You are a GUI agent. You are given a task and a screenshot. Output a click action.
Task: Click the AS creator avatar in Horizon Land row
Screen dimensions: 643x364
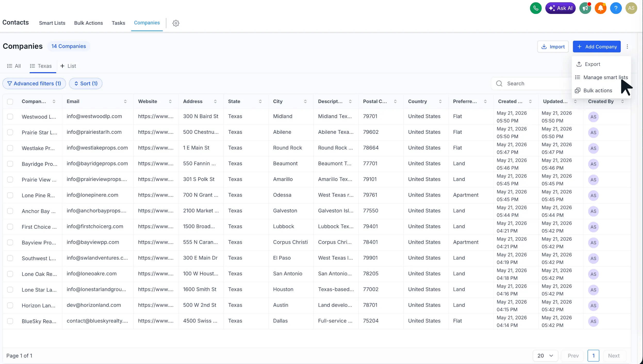click(x=593, y=305)
